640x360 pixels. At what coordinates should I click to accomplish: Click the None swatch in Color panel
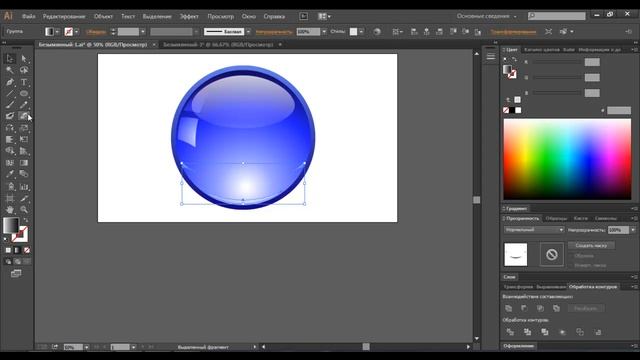[x=506, y=110]
